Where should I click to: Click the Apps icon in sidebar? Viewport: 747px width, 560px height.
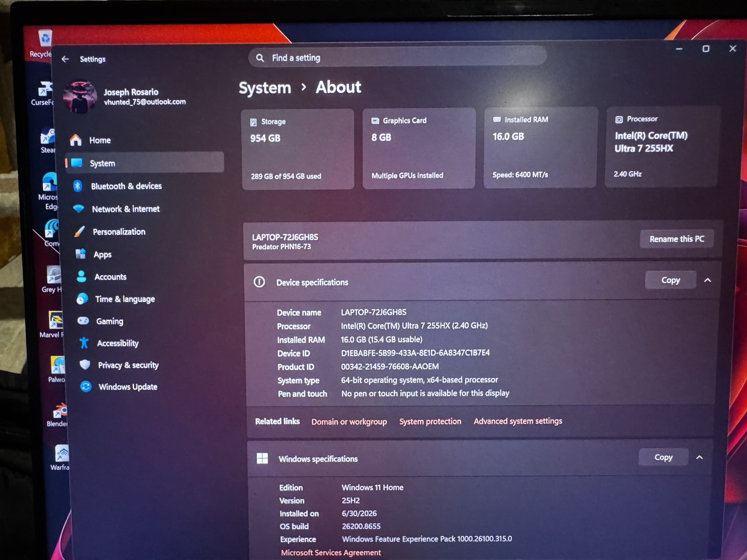[80, 254]
